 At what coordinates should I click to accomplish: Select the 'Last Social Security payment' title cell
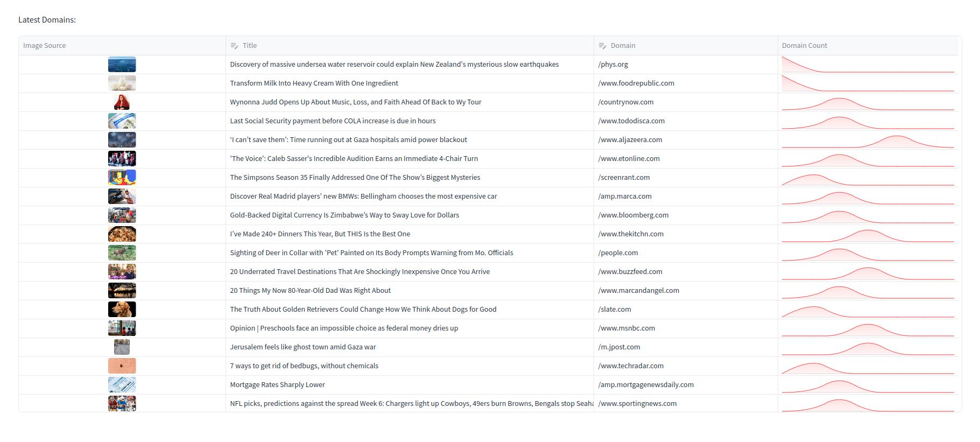coord(410,121)
